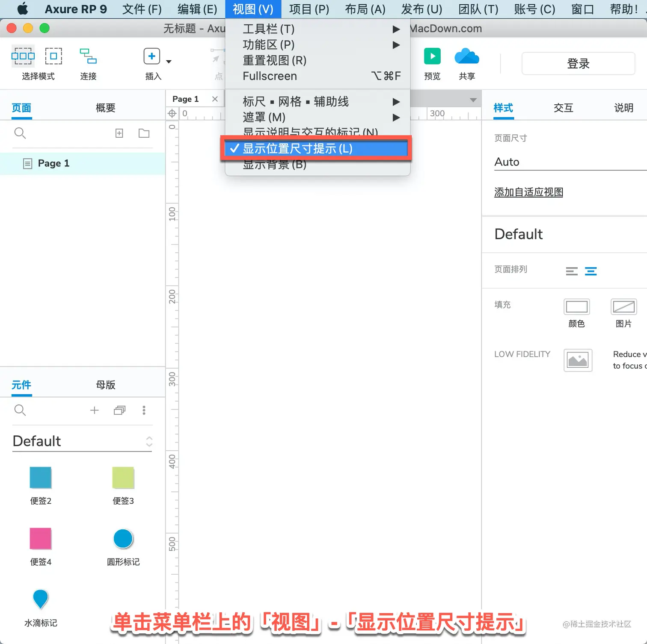Activate the Connect tool (连接)
647x644 pixels.
point(88,56)
